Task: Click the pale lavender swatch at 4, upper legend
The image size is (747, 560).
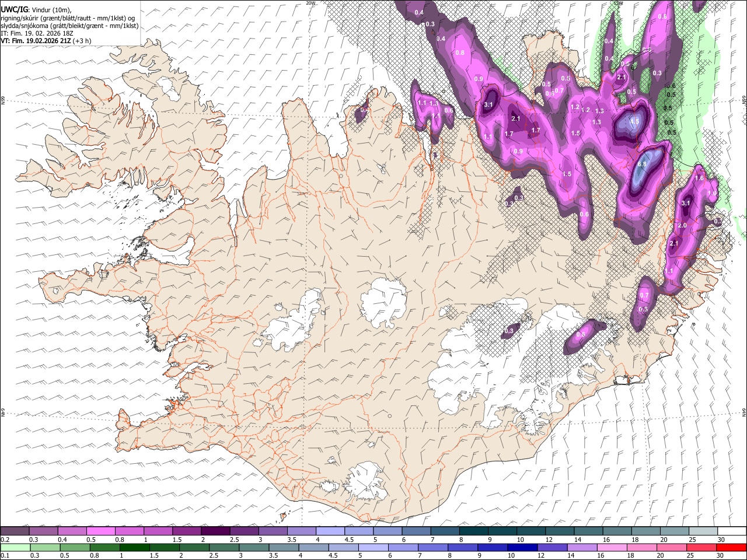Action: (330, 531)
